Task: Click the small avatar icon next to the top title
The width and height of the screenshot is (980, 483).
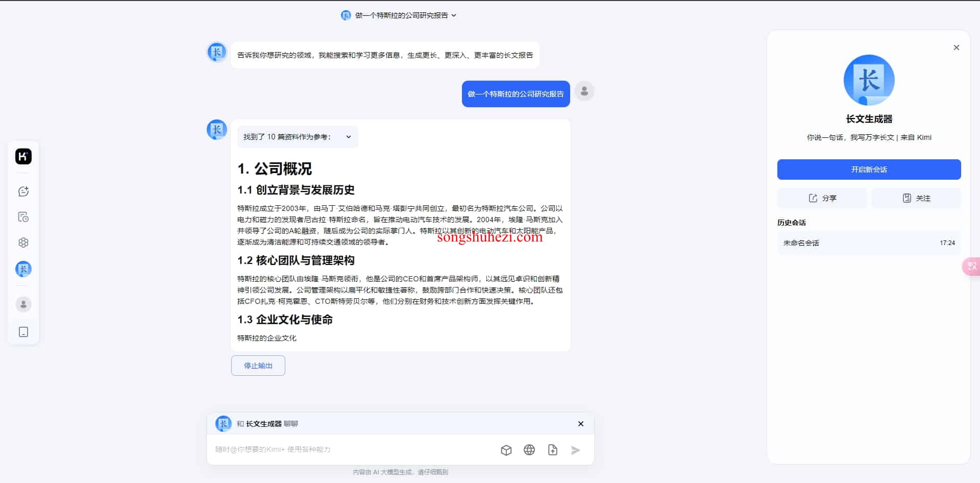Action: pos(346,15)
